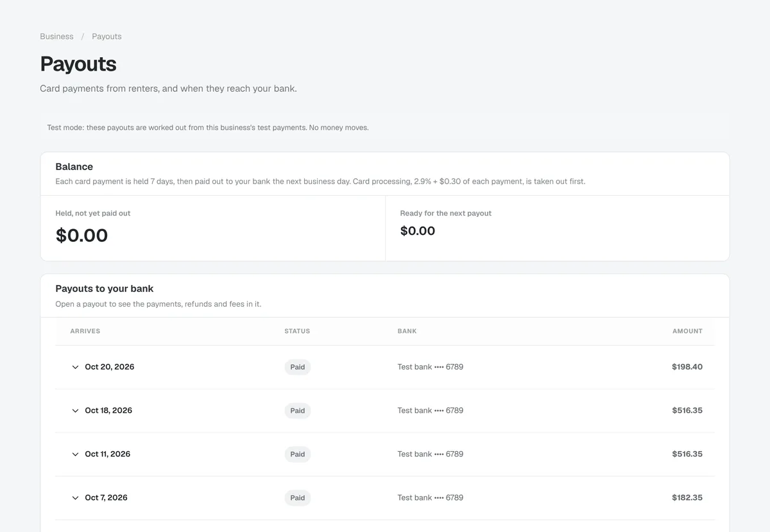
Task: Click the Paid badge for Oct 18 payout
Action: click(x=298, y=411)
